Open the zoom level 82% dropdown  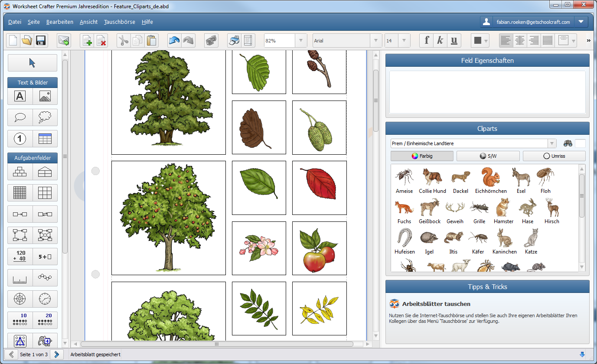coord(301,41)
